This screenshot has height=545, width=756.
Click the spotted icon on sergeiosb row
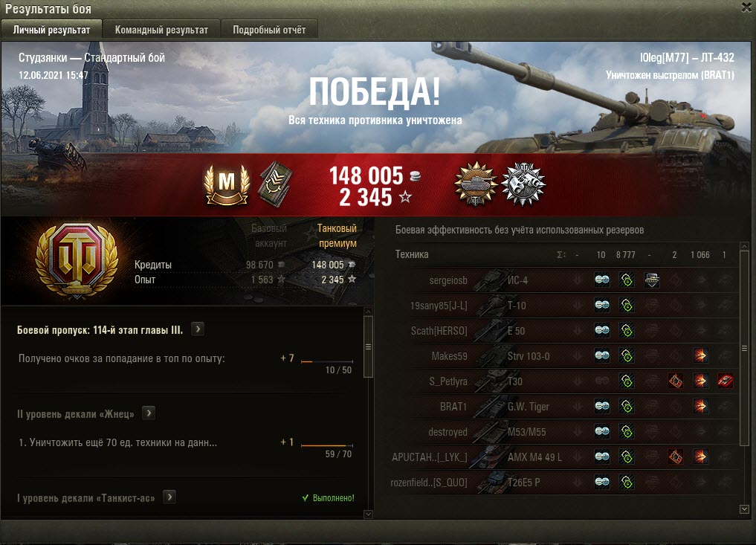point(601,280)
